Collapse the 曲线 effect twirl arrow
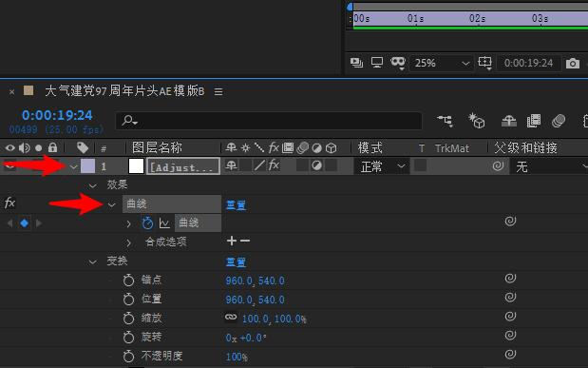Screen dimensions: 588x368 (x=111, y=204)
